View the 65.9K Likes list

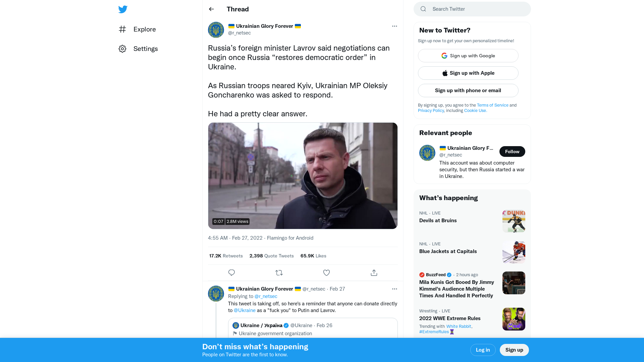(313, 256)
